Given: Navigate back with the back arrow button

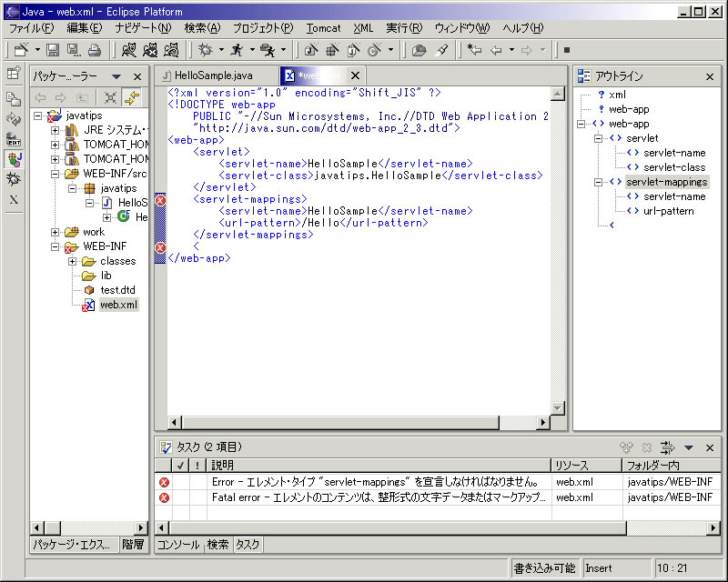Looking at the screenshot, I should click(x=495, y=52).
